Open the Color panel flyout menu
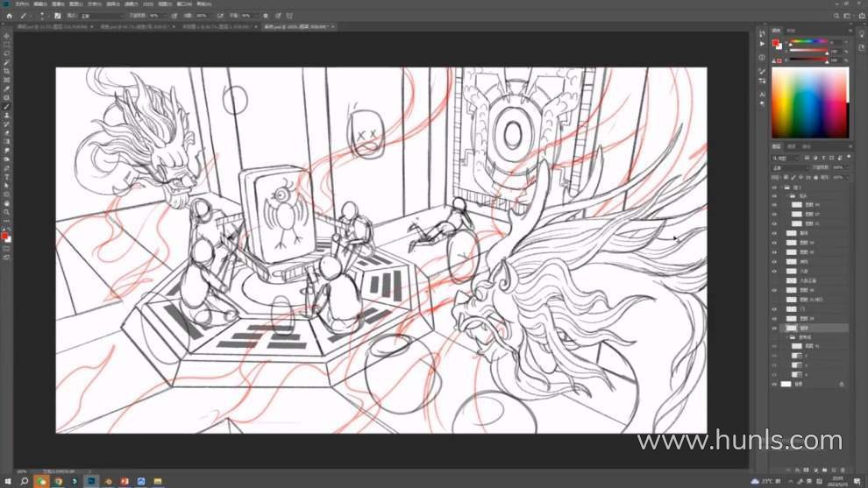 coord(850,31)
